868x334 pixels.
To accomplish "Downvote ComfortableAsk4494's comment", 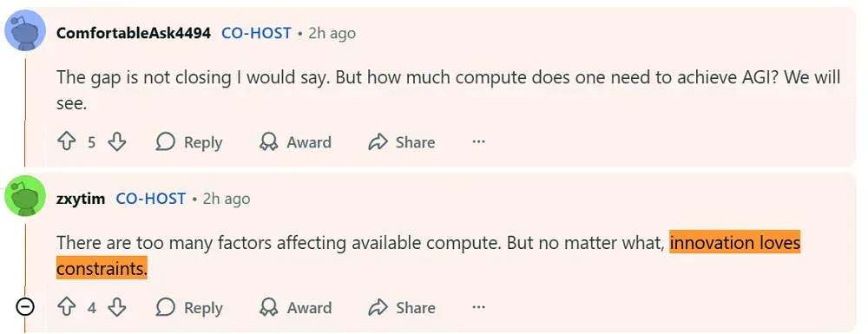I will tap(117, 142).
